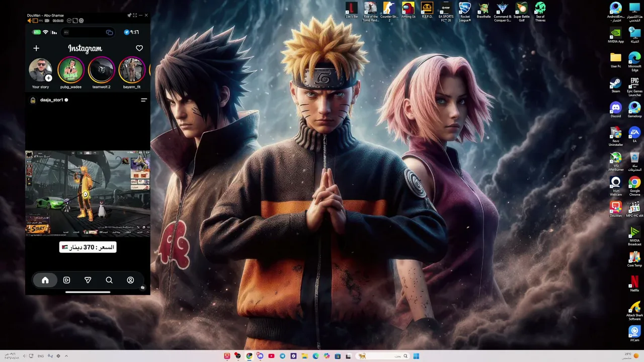
Task: Launch Microsoft Edge from desktop
Action: click(634, 61)
